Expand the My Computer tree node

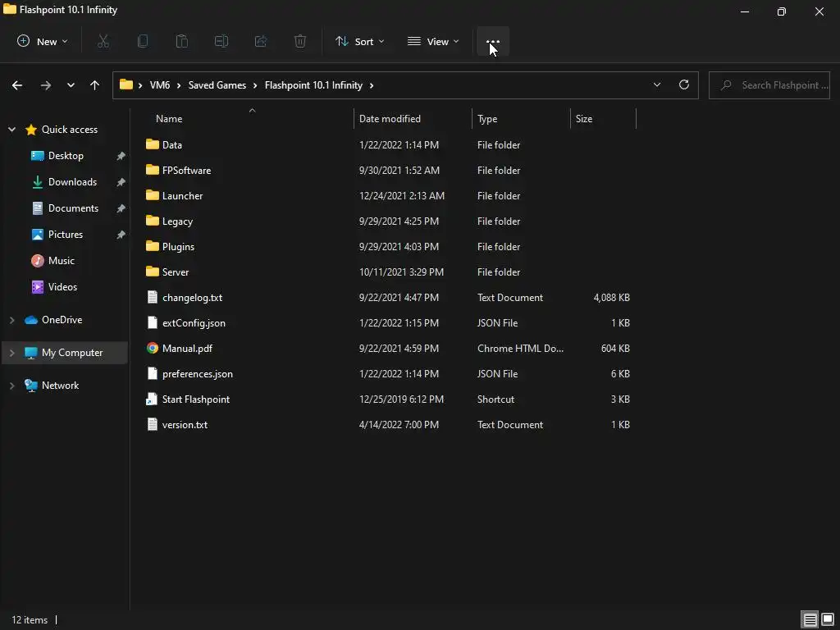[x=11, y=353]
